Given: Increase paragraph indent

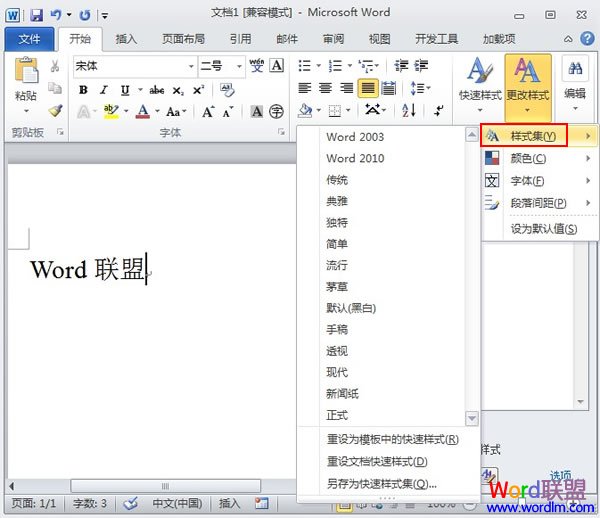Looking at the screenshot, I should click(x=421, y=66).
